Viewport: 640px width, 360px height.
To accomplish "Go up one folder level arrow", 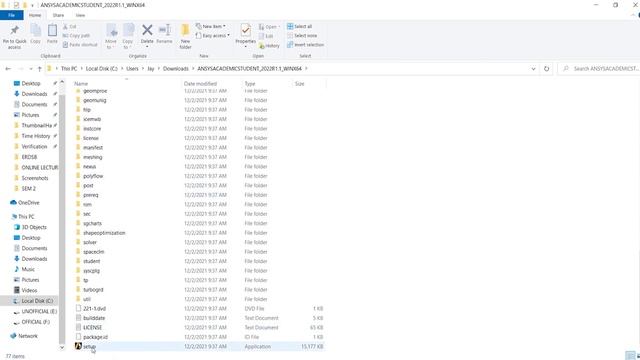I will click(x=40, y=69).
